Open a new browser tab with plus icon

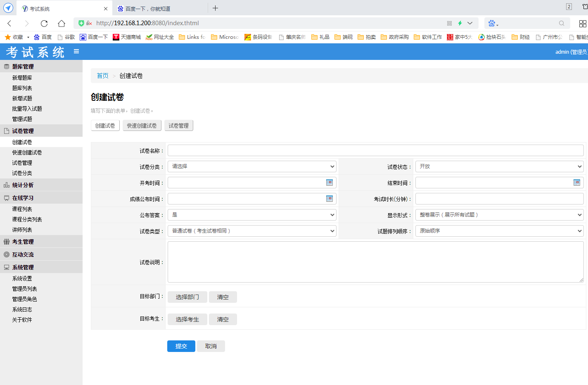point(215,8)
